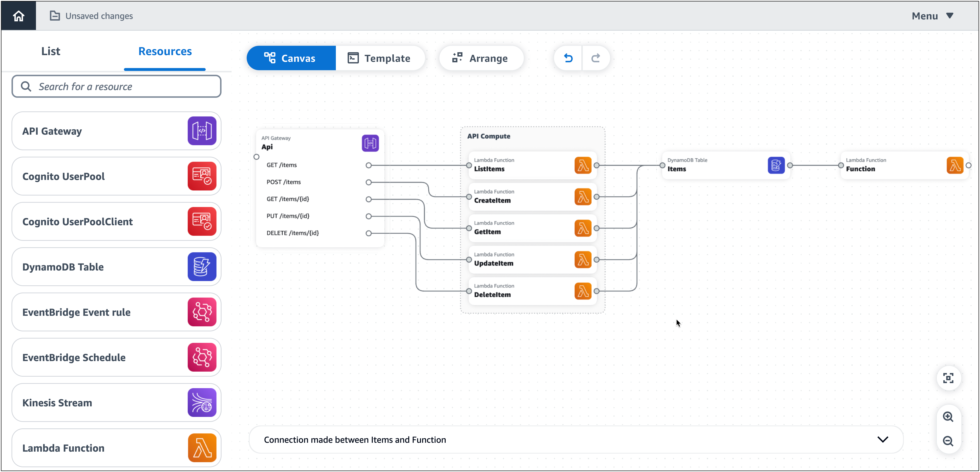Toggle the POST /items endpoint connection node
The image size is (980, 472).
tap(368, 181)
